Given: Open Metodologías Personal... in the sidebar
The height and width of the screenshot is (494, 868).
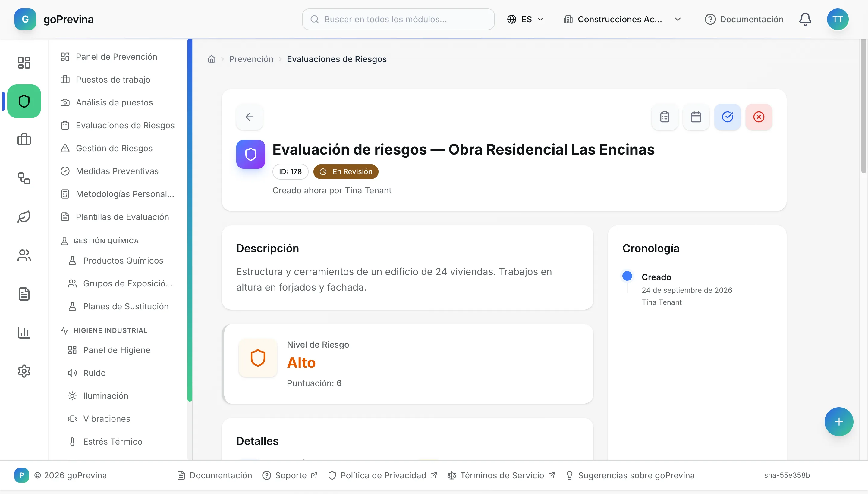Looking at the screenshot, I should click(118, 194).
